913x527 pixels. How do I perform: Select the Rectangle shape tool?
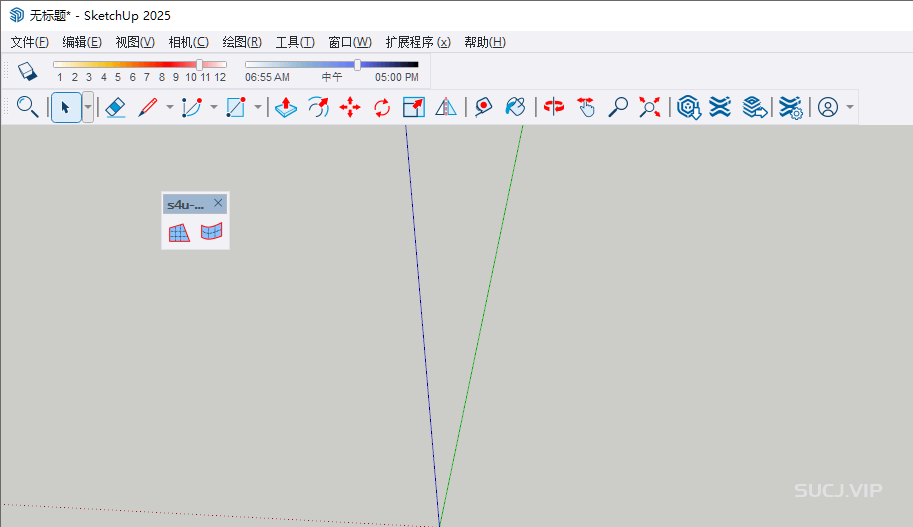tap(236, 107)
